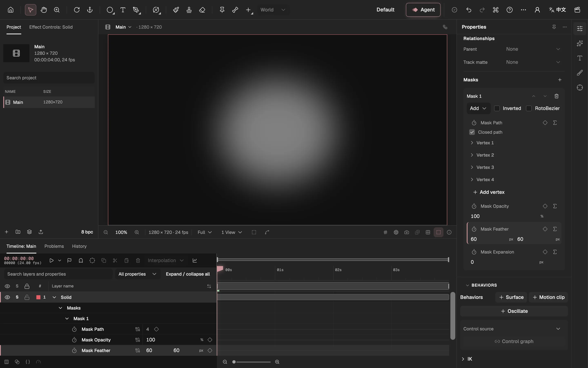The image size is (588, 368).
Task: Enable the Inverted checkbox
Action: tap(497, 108)
